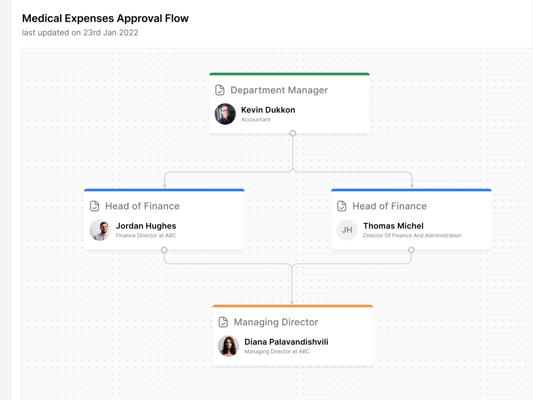This screenshot has height=400, width=533.
Task: Select Kevin Dukkon's profile avatar
Action: 225,114
